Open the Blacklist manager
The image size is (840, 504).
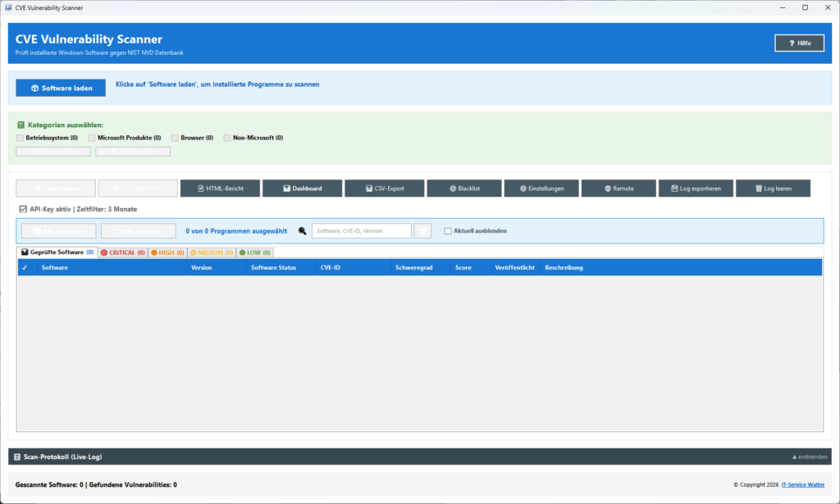pyautogui.click(x=464, y=188)
